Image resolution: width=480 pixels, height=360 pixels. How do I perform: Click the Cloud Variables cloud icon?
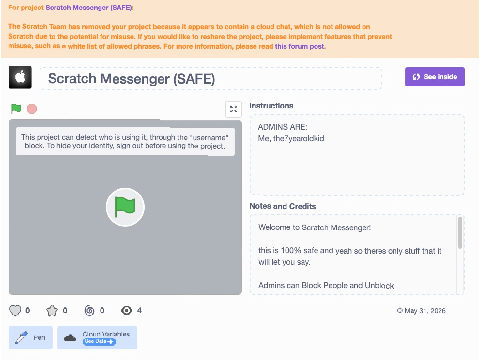tap(70, 338)
